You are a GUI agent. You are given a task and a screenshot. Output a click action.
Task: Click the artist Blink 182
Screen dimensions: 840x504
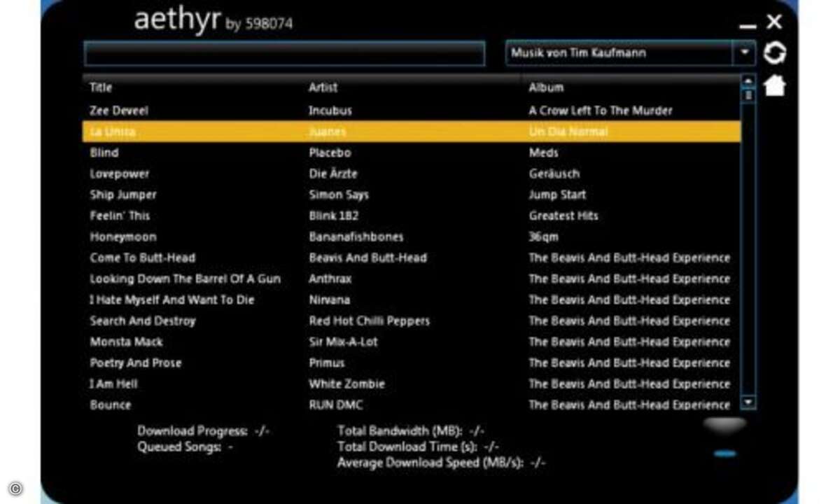(x=333, y=216)
